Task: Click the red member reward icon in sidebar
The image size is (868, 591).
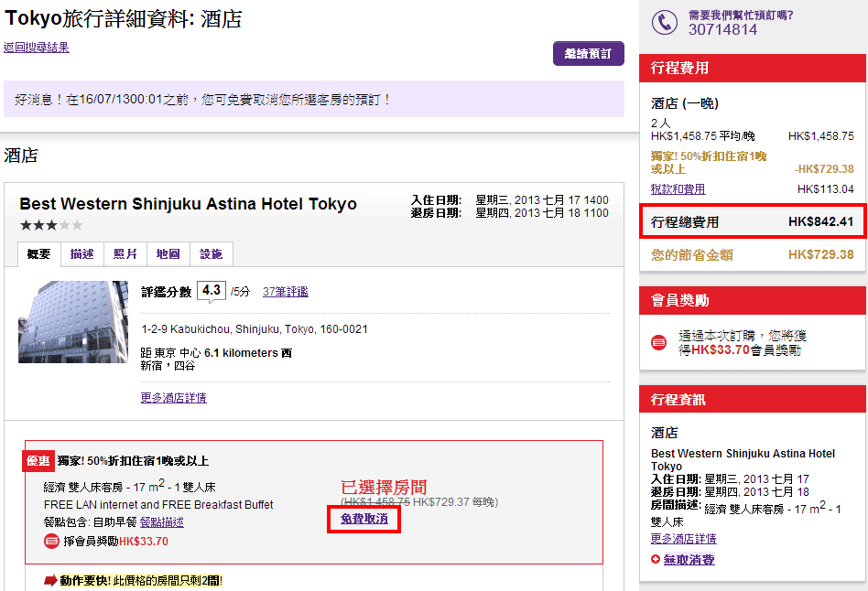Action: coord(658,342)
